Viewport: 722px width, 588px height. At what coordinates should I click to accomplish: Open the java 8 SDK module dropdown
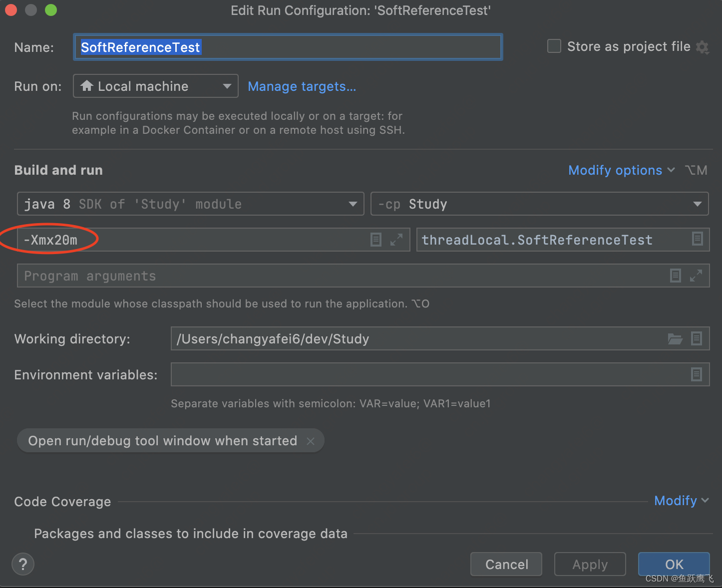[x=353, y=204]
